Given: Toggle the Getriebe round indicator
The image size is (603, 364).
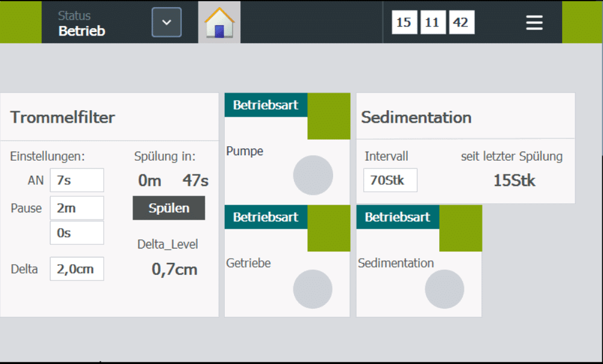Looking at the screenshot, I should click(x=313, y=289).
